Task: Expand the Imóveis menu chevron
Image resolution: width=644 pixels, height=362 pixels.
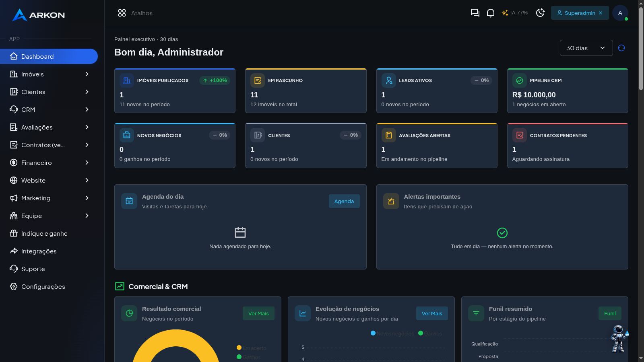Action: (x=87, y=74)
